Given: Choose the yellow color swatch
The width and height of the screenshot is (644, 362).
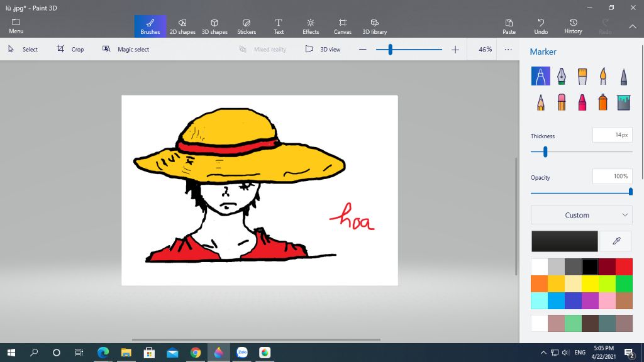Looking at the screenshot, I should (590, 283).
